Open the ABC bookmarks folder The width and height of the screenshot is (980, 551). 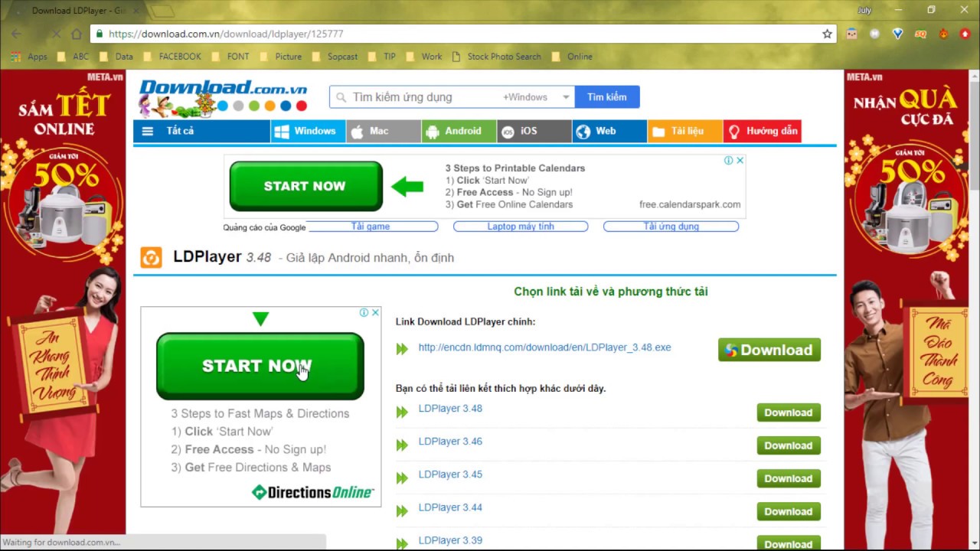click(73, 57)
